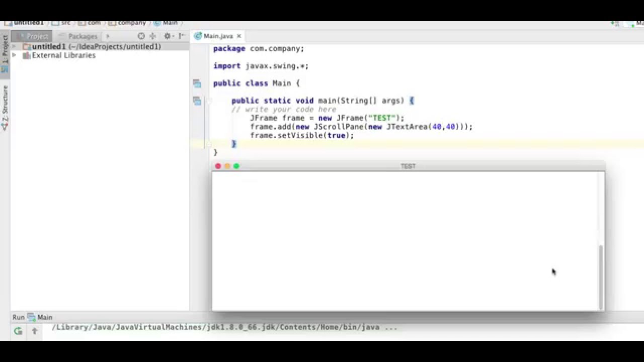This screenshot has width=644, height=362.
Task: Close the TEST window with red button
Action: coord(218,166)
